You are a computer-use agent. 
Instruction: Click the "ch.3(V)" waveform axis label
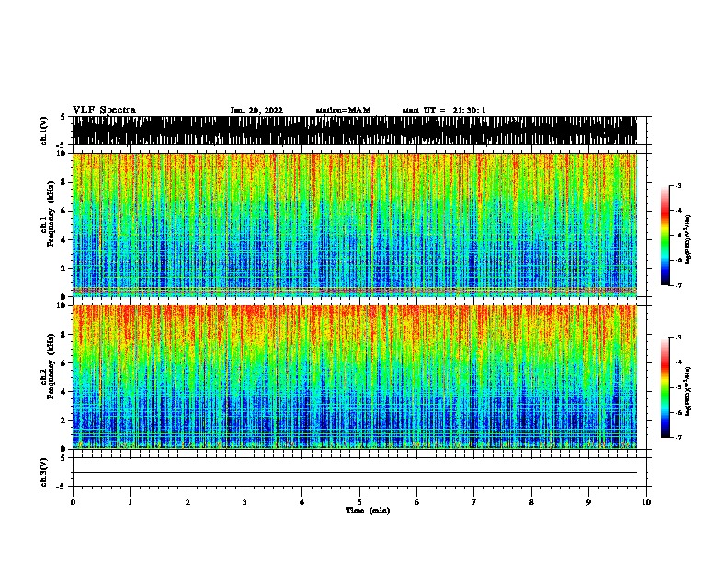coord(44,473)
